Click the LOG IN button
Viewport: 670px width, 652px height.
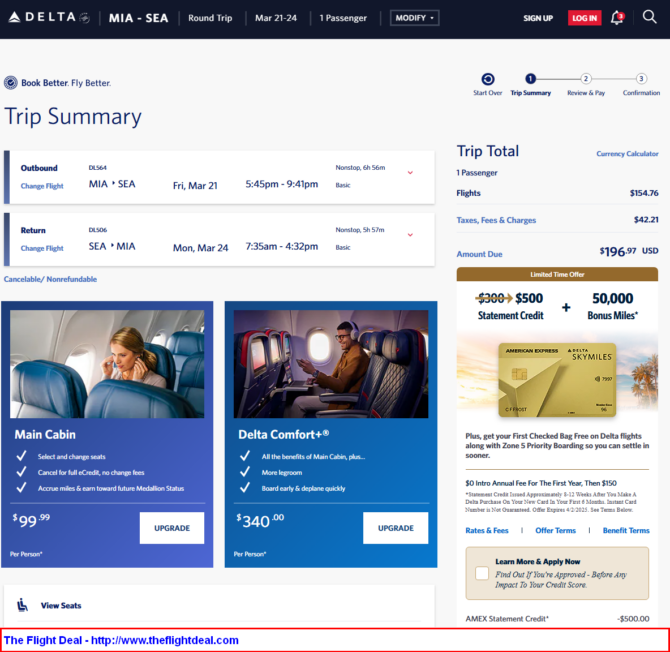pos(584,18)
